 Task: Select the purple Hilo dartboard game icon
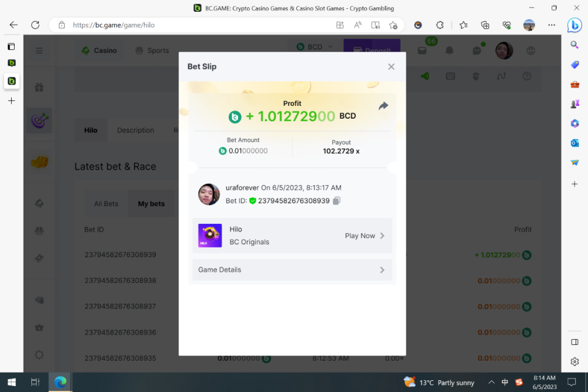click(x=39, y=120)
